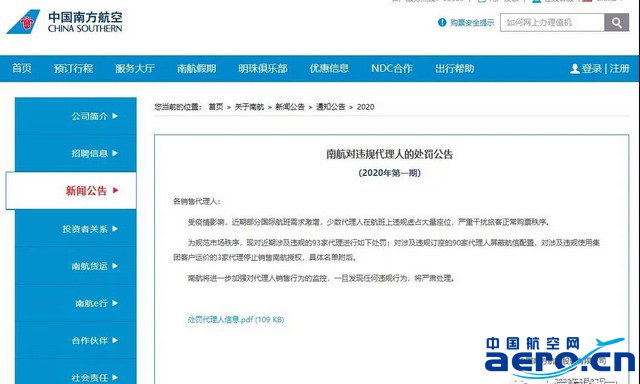Click 关于南航 in the breadcrumb
This screenshot has height=384, width=640.
pyautogui.click(x=249, y=107)
